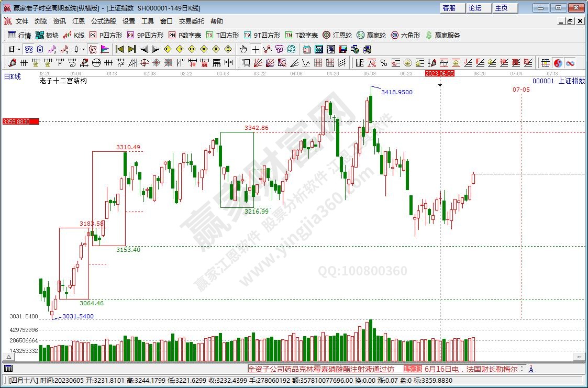Toggle the yin-yang icon in drawing toolbar
Screen dimensions: 588x388
coord(558,63)
